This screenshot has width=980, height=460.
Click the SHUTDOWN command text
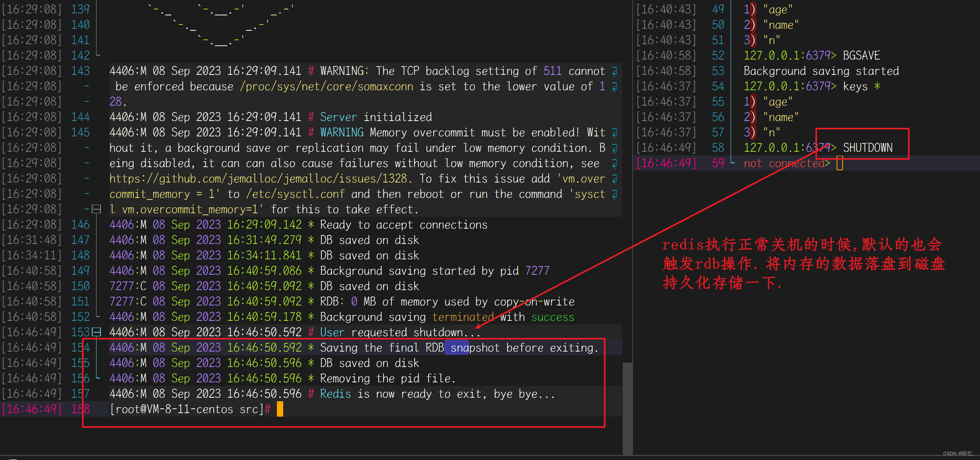click(867, 148)
